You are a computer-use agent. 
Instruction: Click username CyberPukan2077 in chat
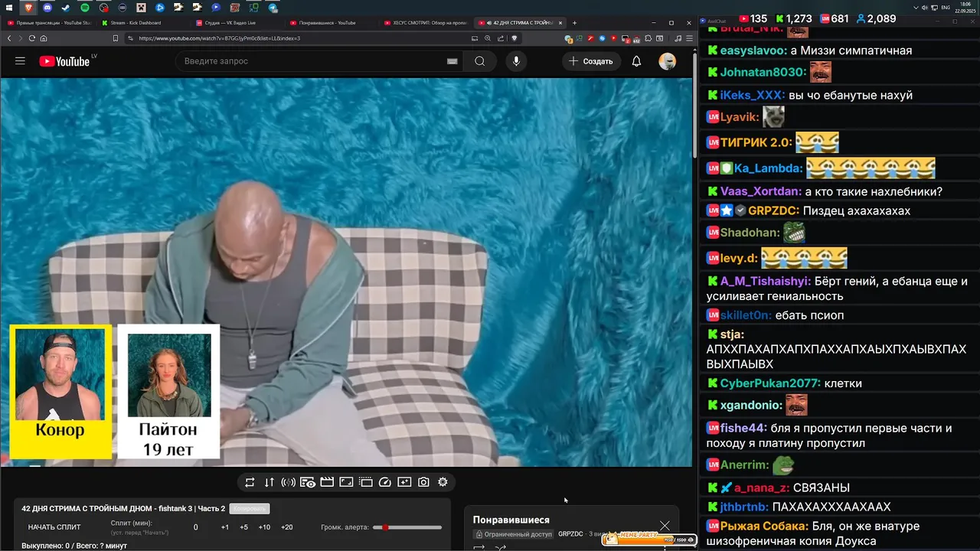pyautogui.click(x=770, y=383)
